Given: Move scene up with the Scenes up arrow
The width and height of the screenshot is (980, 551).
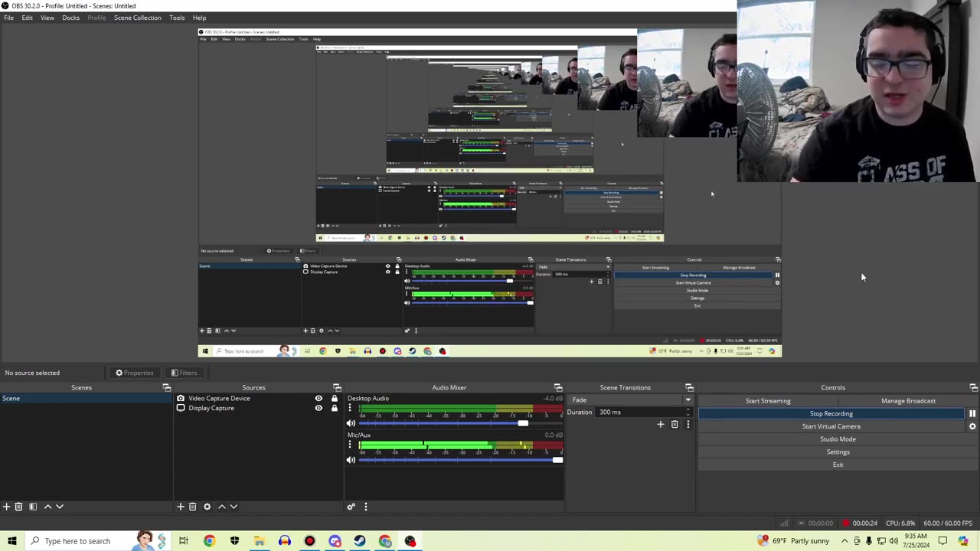Looking at the screenshot, I should [47, 507].
